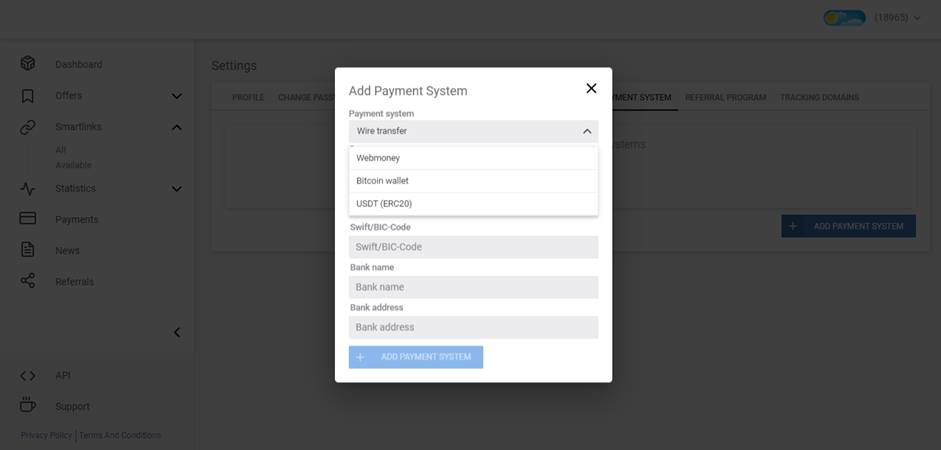
Task: Select Bitcoin wallet from the list
Action: click(x=383, y=181)
